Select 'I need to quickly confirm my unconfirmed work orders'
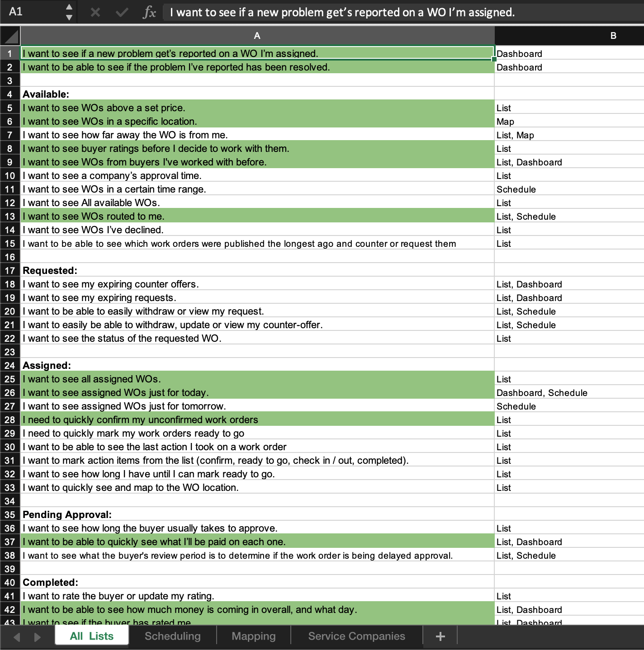The image size is (644, 650). [x=257, y=419]
